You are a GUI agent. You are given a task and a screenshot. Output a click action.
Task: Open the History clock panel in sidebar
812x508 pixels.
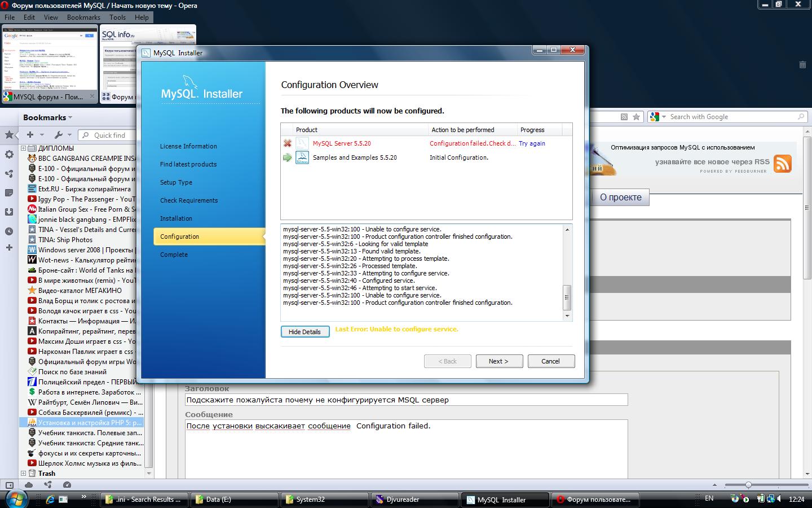point(9,231)
